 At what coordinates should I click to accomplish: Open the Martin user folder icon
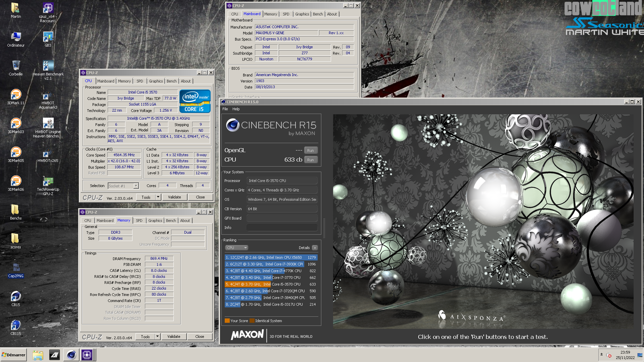point(16,10)
